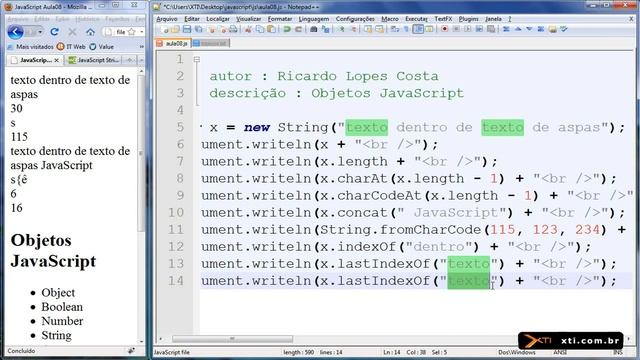Click the blue down triangle toolbar icon
The height and width of the screenshot is (360, 640).
click(x=529, y=29)
